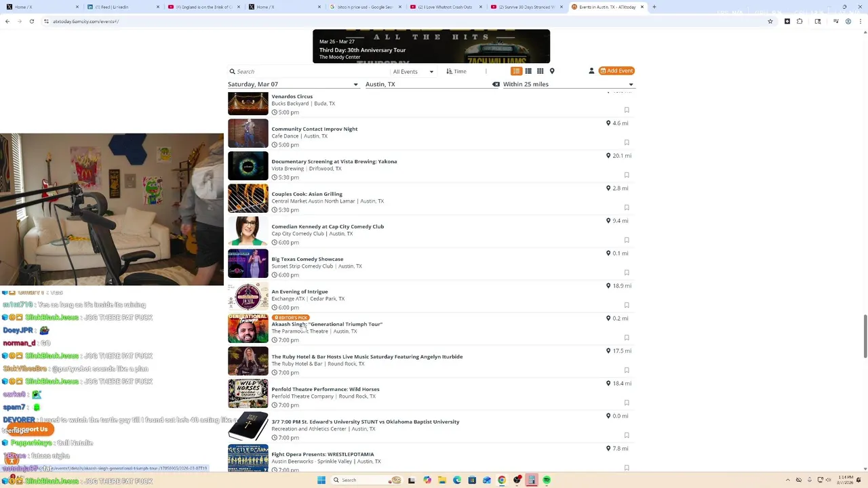
Task: Bookmark the Yakona documentary screening
Action: click(x=627, y=175)
